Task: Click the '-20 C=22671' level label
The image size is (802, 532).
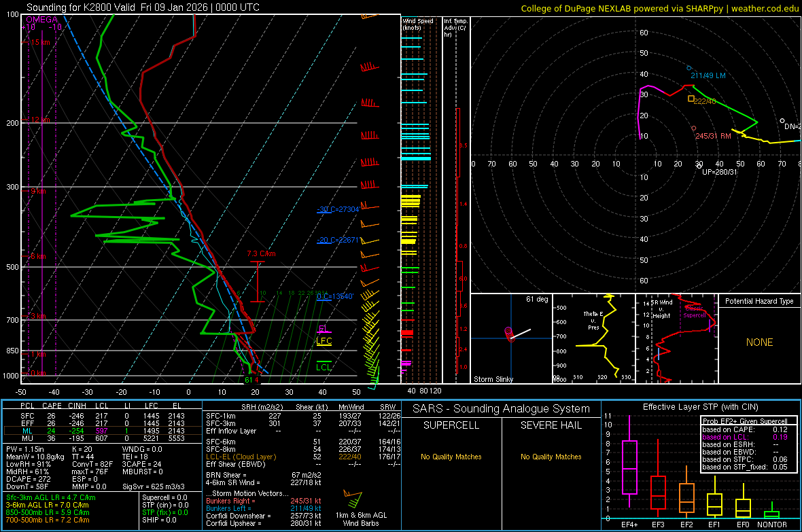Action: click(x=338, y=240)
